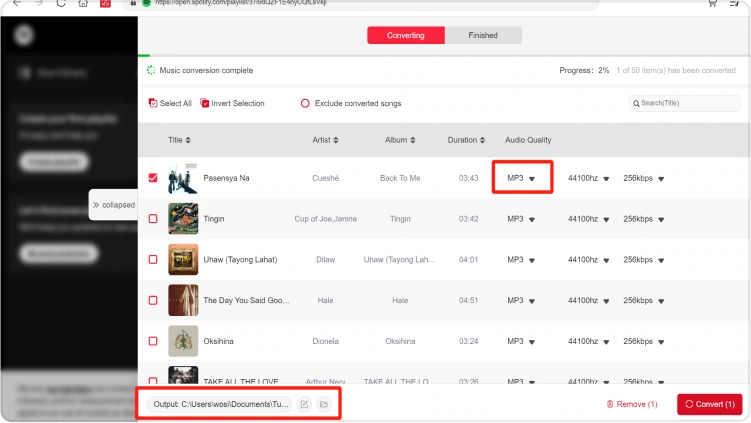Click the Tingin album thumbnail
Screen dimensions: 751x423
point(183,218)
